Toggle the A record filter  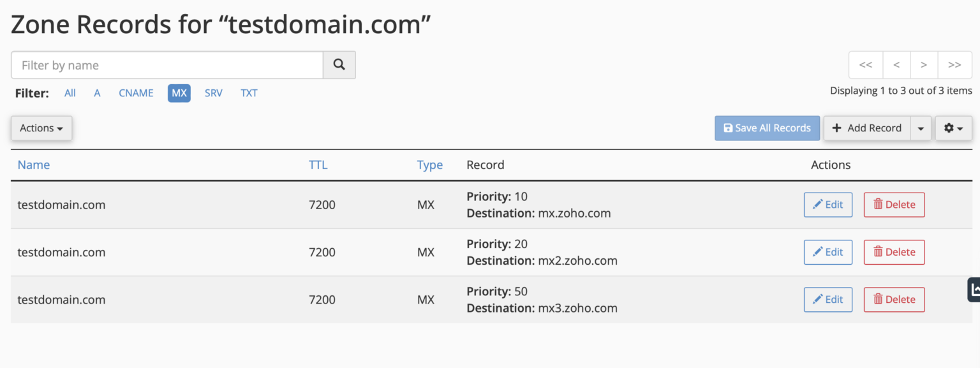point(97,93)
